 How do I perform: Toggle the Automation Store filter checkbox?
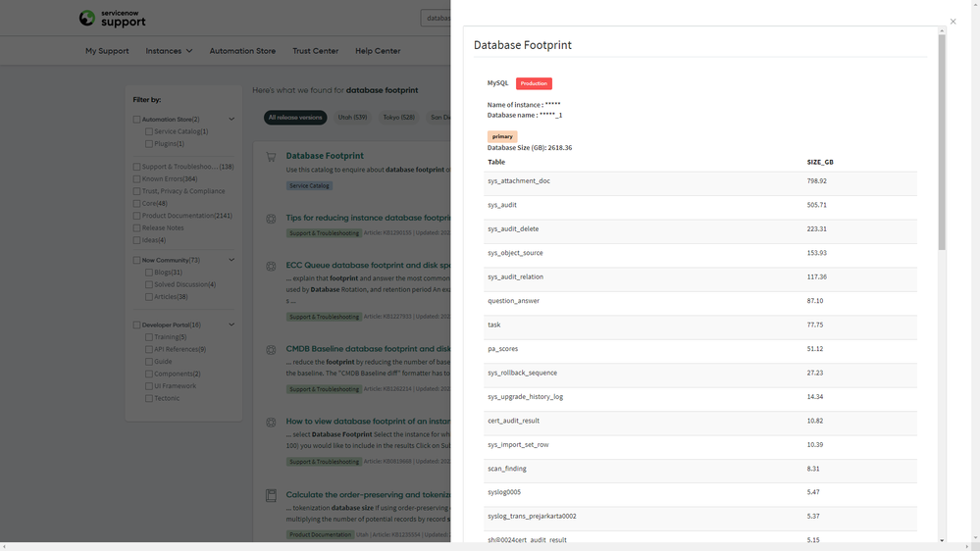136,120
